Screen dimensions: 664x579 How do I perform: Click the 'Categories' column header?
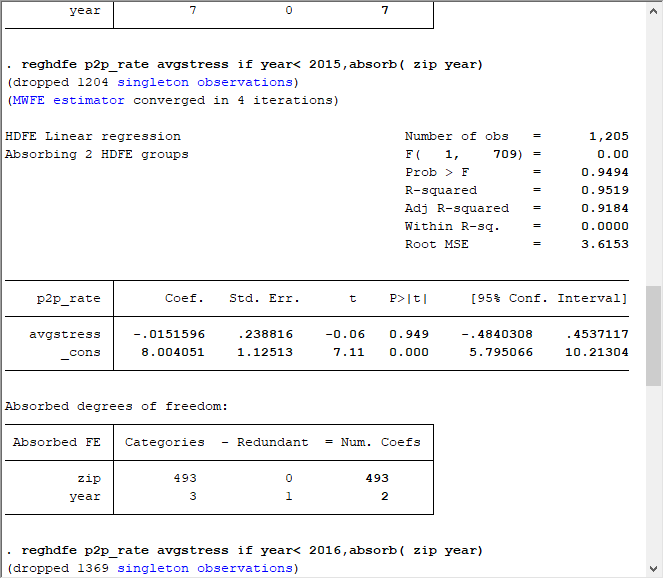(x=164, y=442)
